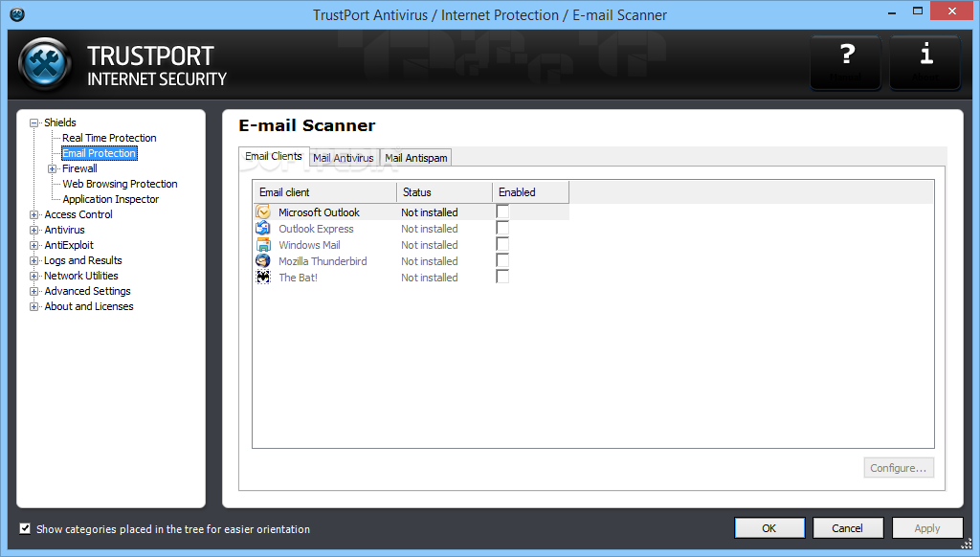The height and width of the screenshot is (557, 980).
Task: Select the Windows Mail row name
Action: tap(309, 245)
